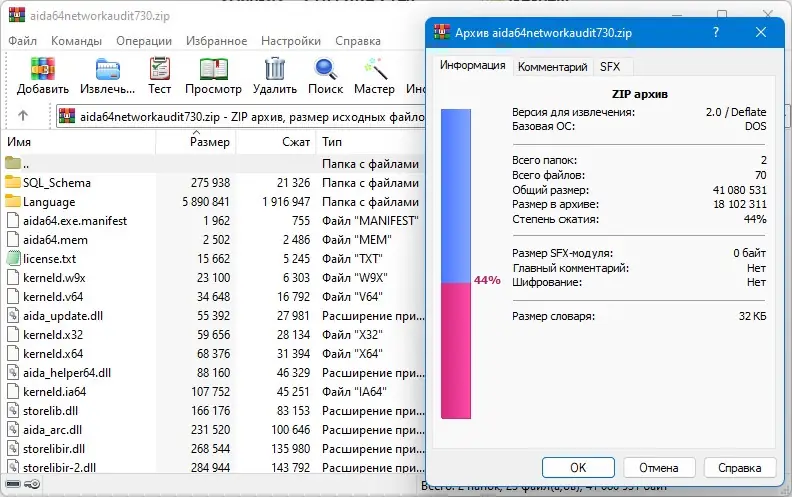792x497 pixels.
Task: Click the kerneld.w9x file icon
Action: (13, 278)
